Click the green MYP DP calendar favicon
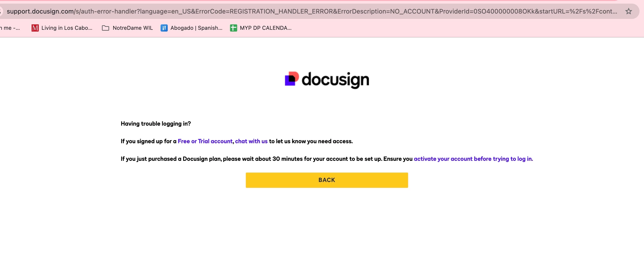Image resolution: width=644 pixels, height=272 pixels. click(234, 28)
